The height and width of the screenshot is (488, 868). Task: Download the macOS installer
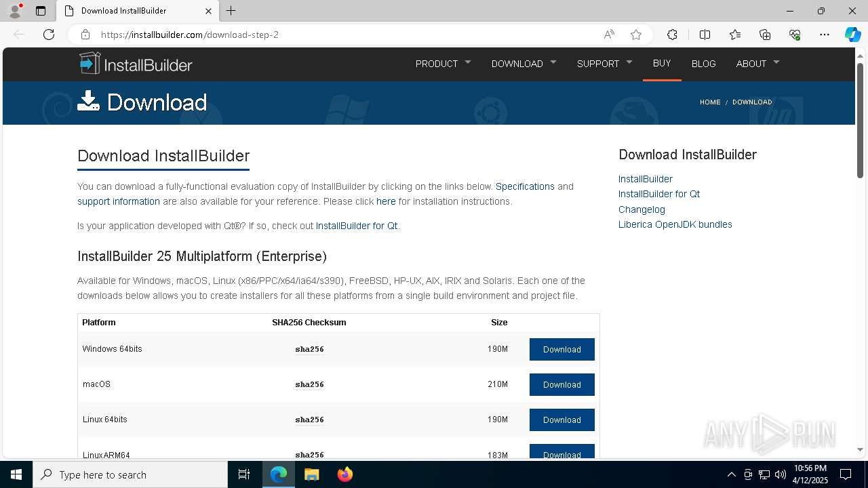tap(562, 384)
